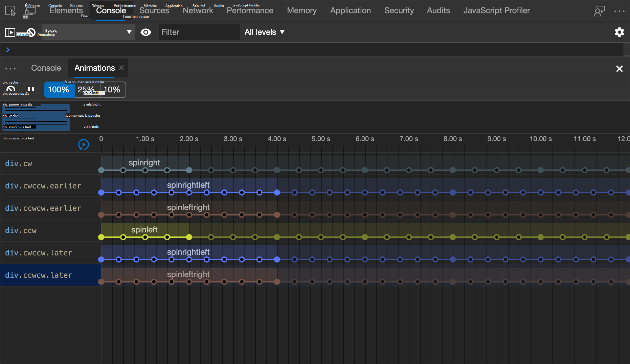Activate the inspect element picker icon
This screenshot has width=630, height=364.
click(x=10, y=11)
